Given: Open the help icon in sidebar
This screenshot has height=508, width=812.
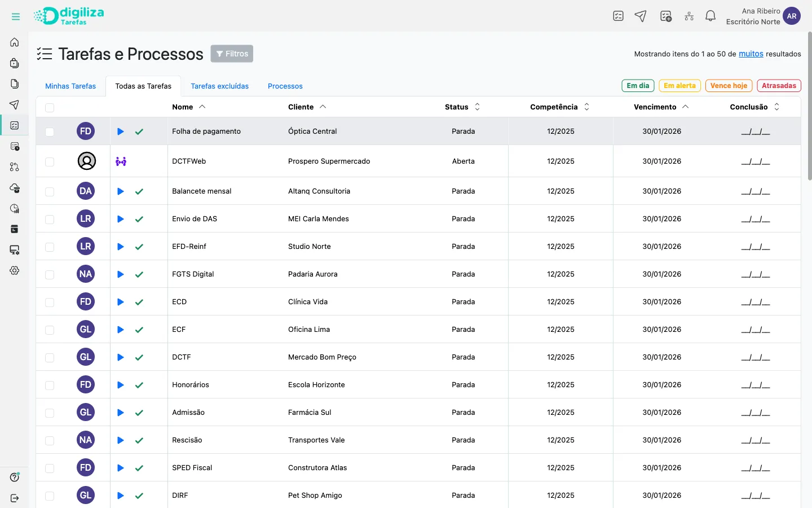Looking at the screenshot, I should [x=15, y=478].
